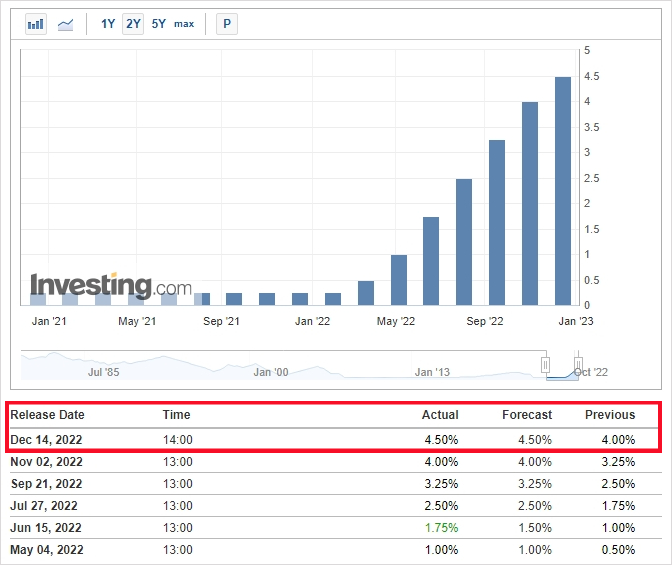
Task: Click the Release Date column header
Action: coord(48,415)
